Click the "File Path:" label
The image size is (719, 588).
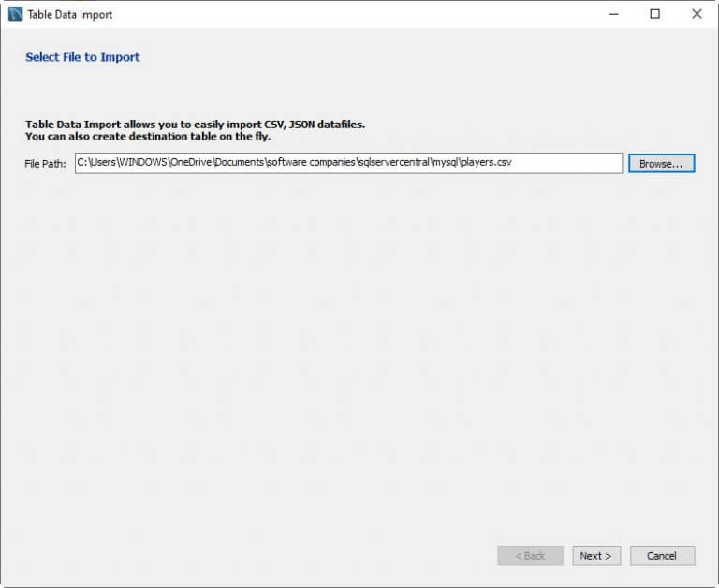(x=45, y=164)
